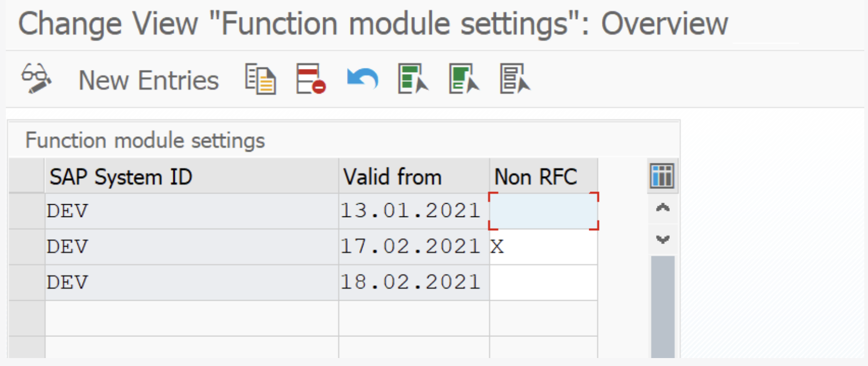Toggle Non RFC for the 13.01.2021 row
The height and width of the screenshot is (366, 868).
[543, 211]
